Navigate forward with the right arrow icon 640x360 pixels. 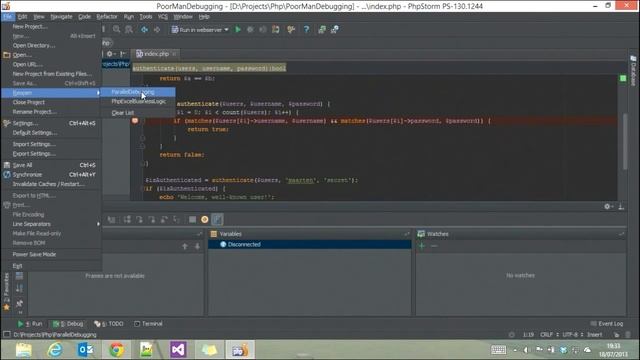tap(157, 29)
